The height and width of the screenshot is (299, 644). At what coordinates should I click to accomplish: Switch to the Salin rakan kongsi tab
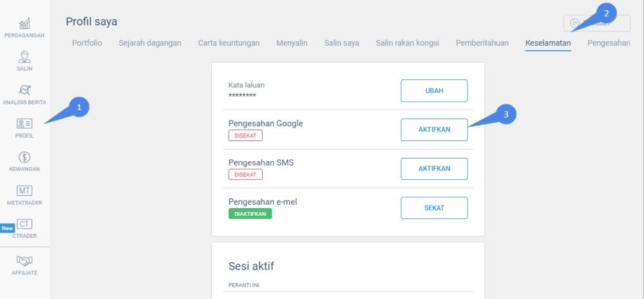tap(408, 43)
